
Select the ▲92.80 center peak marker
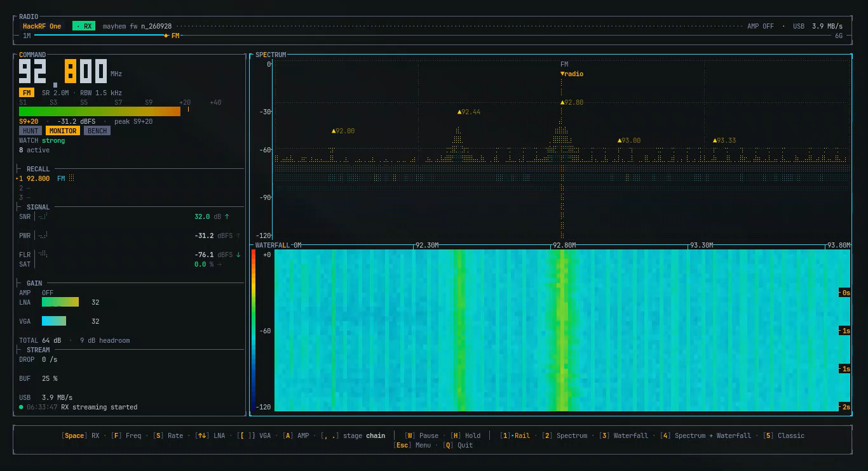(x=572, y=102)
